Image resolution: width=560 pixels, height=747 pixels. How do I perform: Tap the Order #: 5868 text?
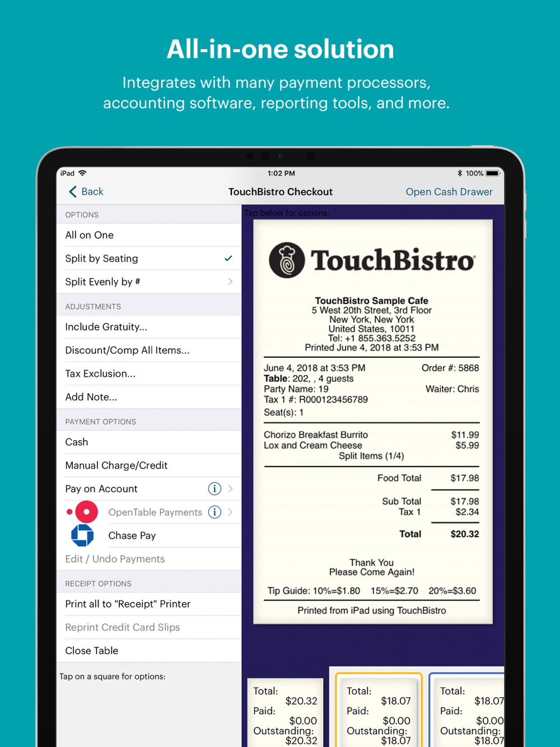(x=450, y=368)
